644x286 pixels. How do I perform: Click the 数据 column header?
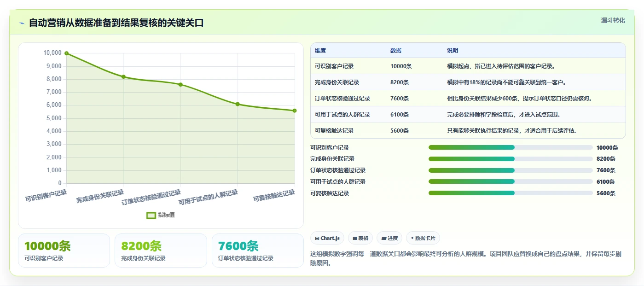[396, 51]
